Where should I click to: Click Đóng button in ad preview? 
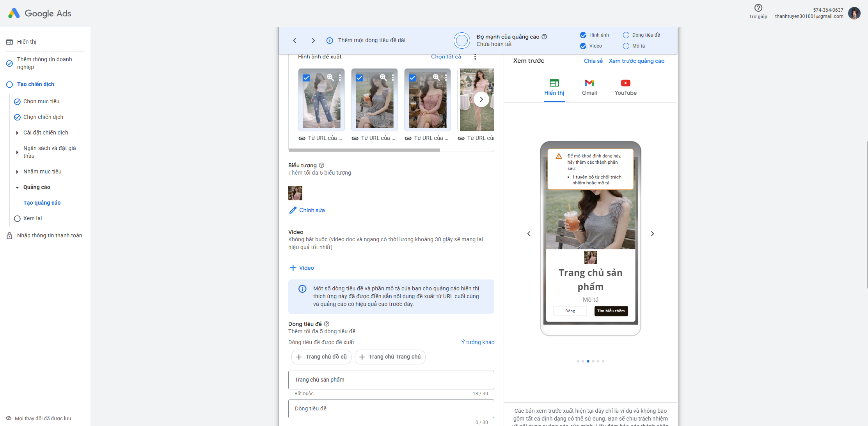coord(570,311)
